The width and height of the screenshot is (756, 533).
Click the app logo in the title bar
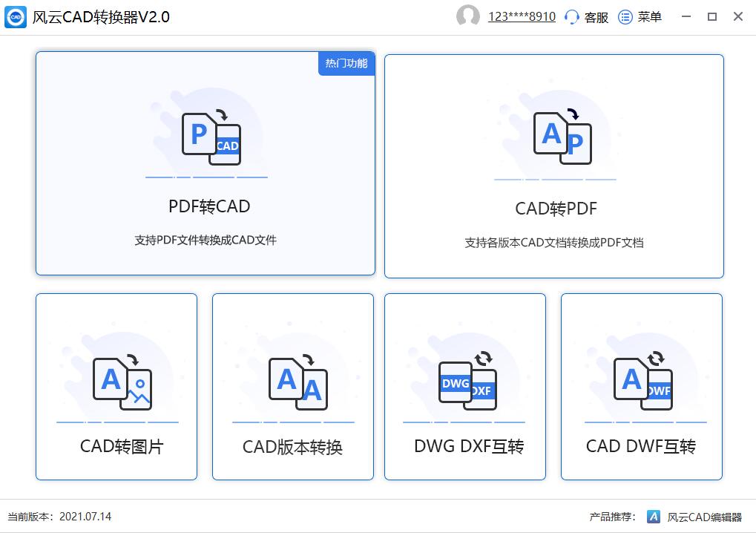tap(16, 16)
